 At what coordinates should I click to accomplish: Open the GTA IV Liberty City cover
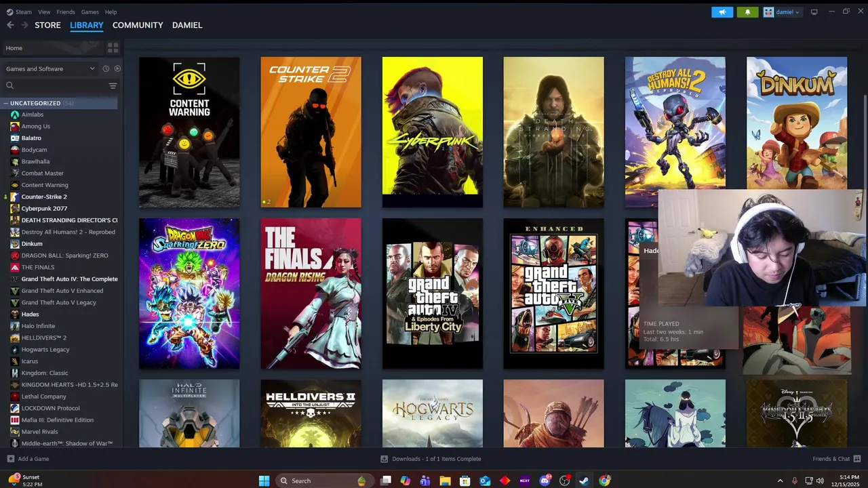point(433,293)
